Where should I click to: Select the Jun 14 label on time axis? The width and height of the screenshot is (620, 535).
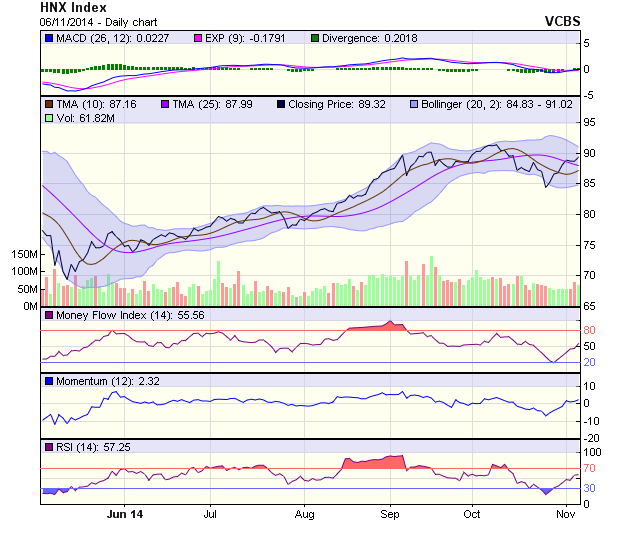coord(124,514)
